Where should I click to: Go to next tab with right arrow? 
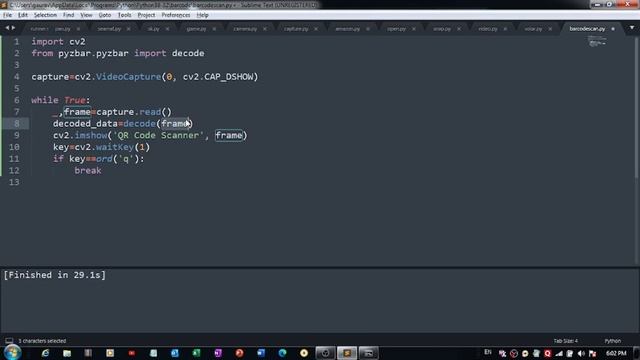click(13, 28)
